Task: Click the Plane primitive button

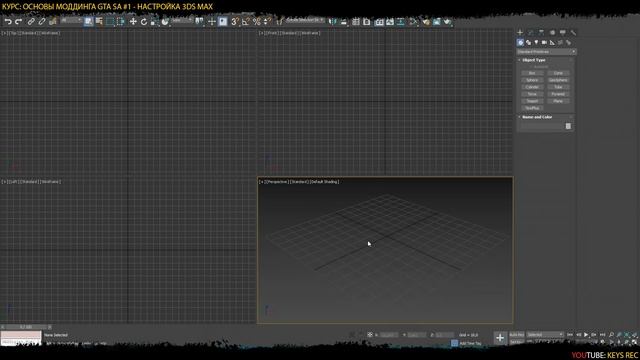Action: pyautogui.click(x=558, y=101)
